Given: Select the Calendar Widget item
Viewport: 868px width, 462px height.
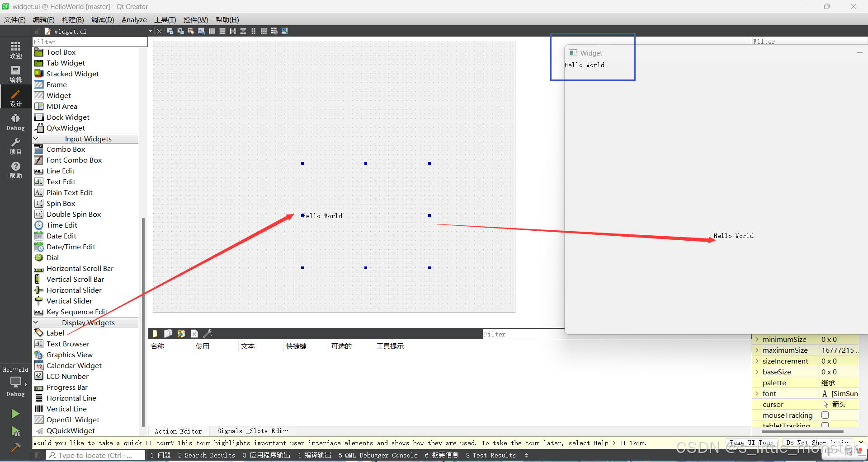Looking at the screenshot, I should [x=74, y=365].
